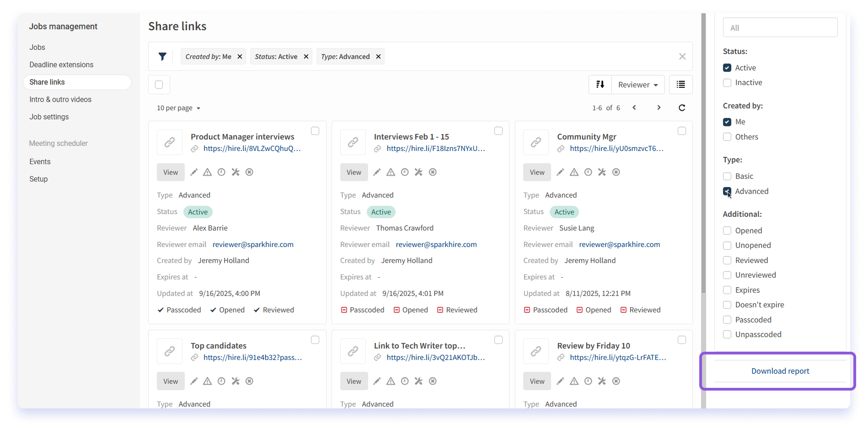
Task: Click clock icon on Product Manager interviews
Action: [x=221, y=172]
